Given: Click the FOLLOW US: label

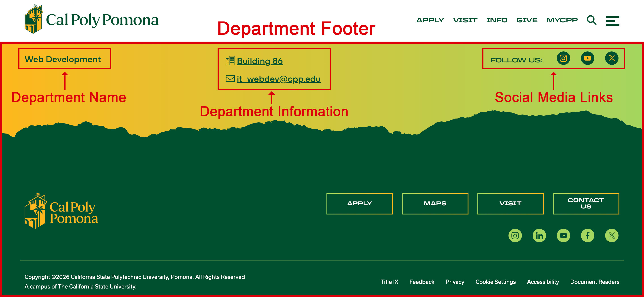Looking at the screenshot, I should click(516, 60).
